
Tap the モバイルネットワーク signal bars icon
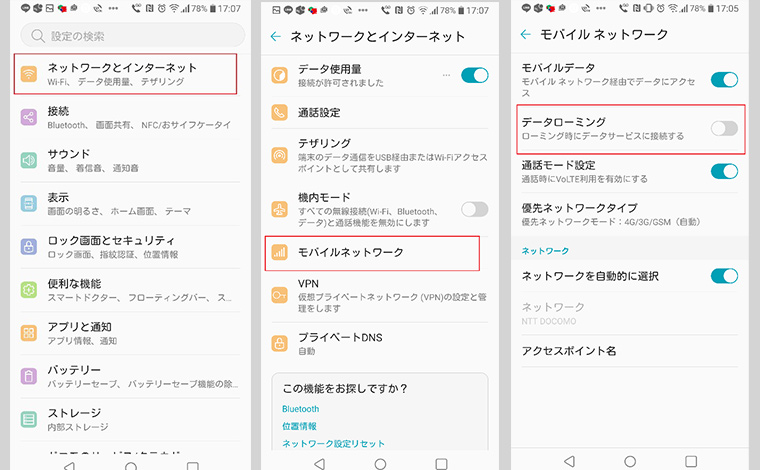tap(280, 252)
